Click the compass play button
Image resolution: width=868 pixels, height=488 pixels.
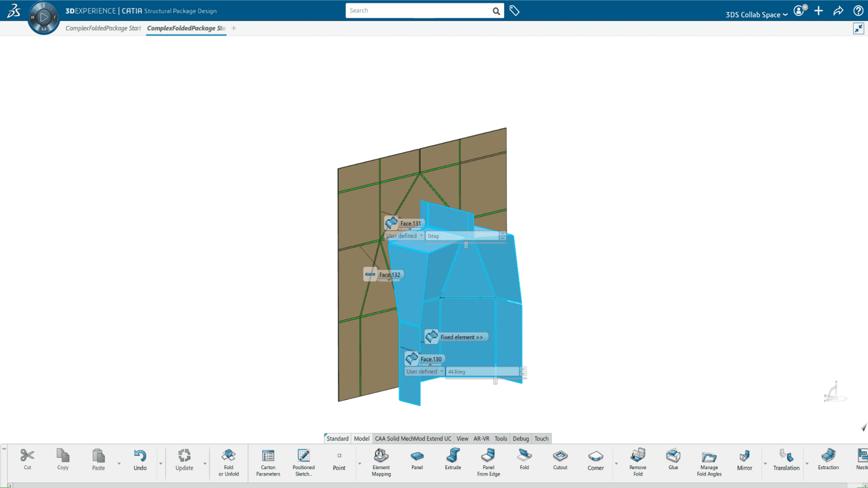(44, 18)
